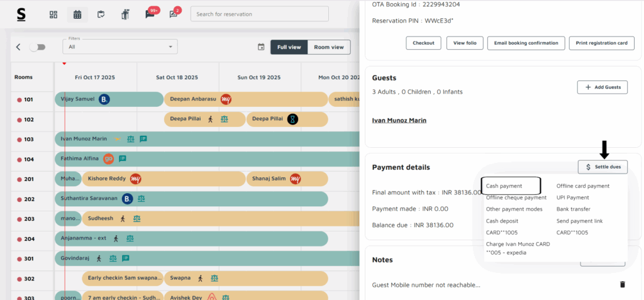644x300 pixels.
Task: Click the luggage/bellboy icon in top bar
Action: point(125,14)
